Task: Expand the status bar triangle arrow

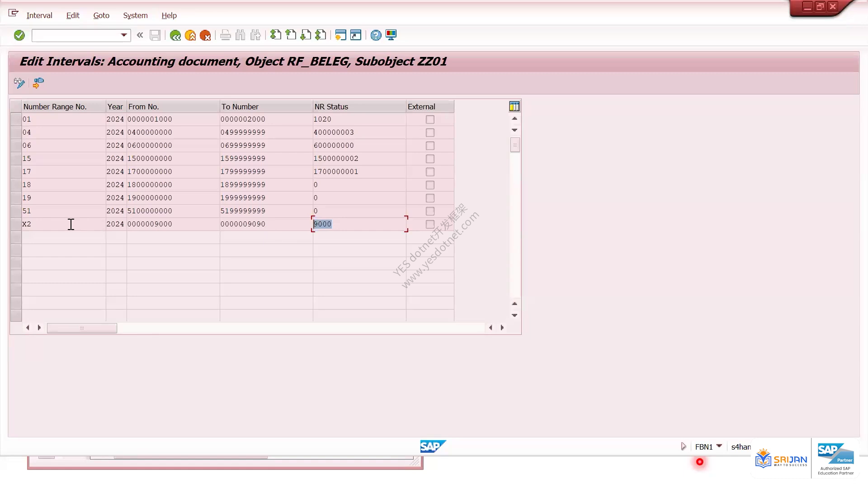Action: tap(684, 446)
